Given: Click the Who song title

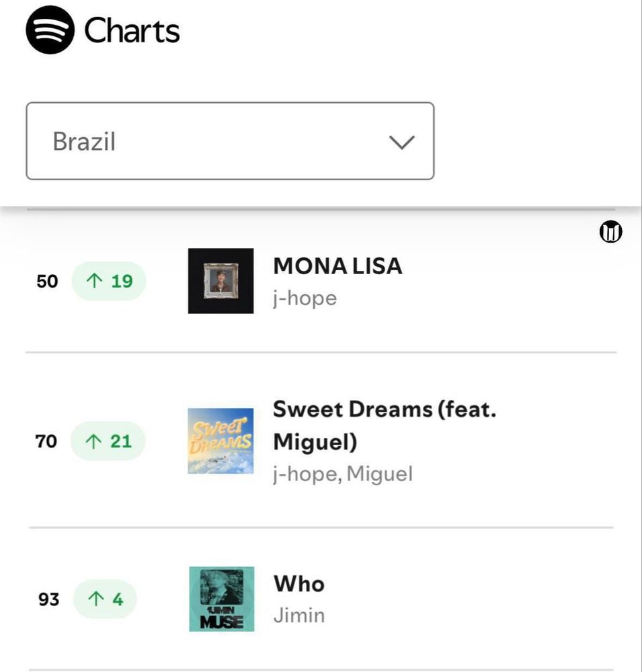Looking at the screenshot, I should 298,584.
